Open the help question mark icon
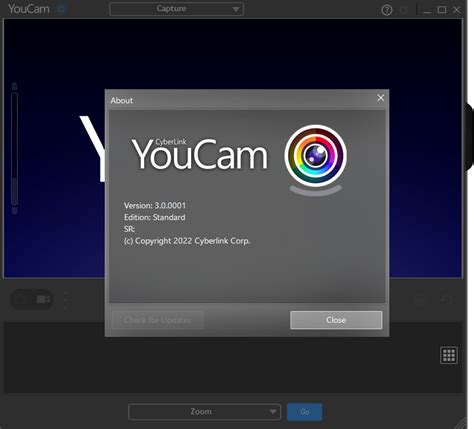The width and height of the screenshot is (474, 429). tap(386, 10)
